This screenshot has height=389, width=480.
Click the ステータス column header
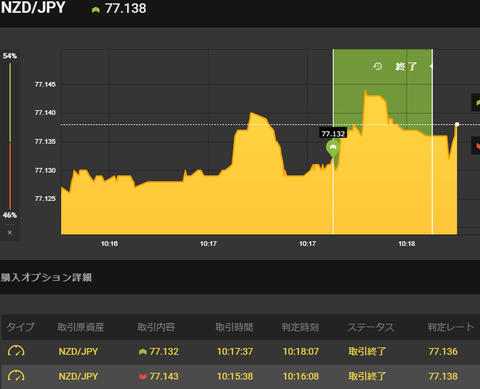(x=371, y=327)
